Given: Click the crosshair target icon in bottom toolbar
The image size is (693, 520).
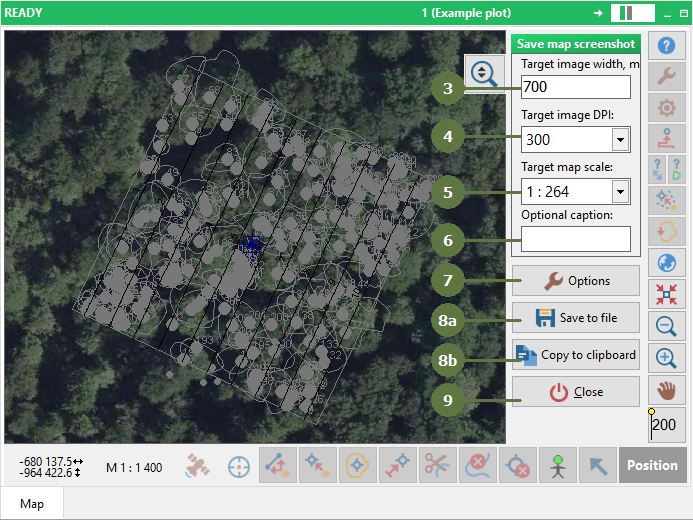Looking at the screenshot, I should [x=238, y=466].
